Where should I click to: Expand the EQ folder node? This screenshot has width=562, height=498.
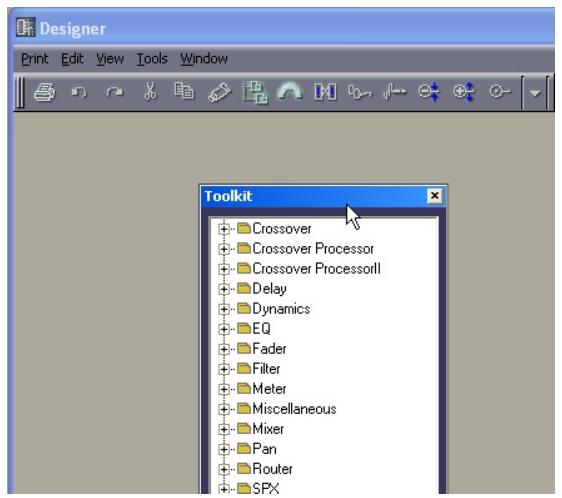coord(224,329)
